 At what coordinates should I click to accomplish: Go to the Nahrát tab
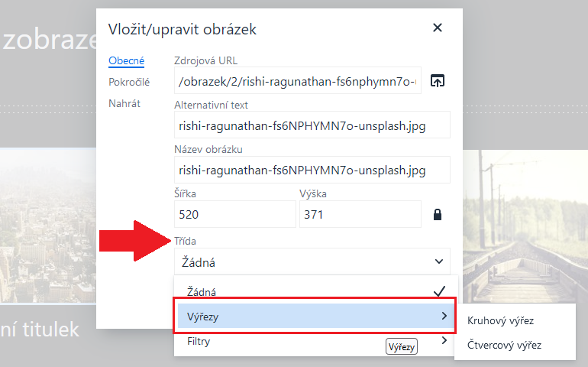pos(124,103)
